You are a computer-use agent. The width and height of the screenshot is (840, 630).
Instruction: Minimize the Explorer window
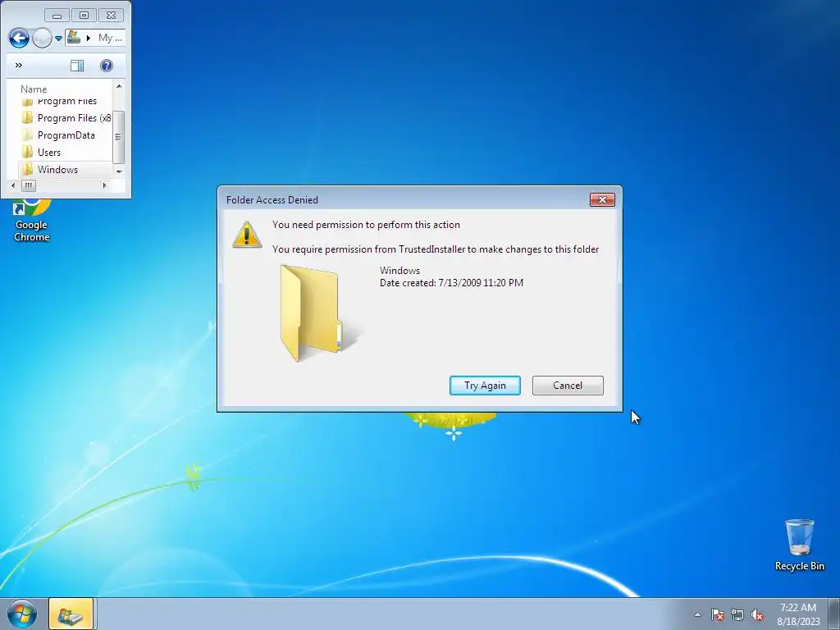(57, 15)
